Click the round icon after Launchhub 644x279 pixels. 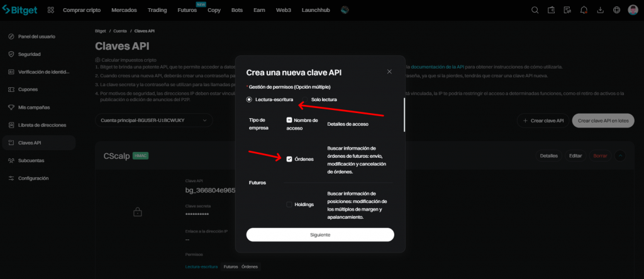345,10
